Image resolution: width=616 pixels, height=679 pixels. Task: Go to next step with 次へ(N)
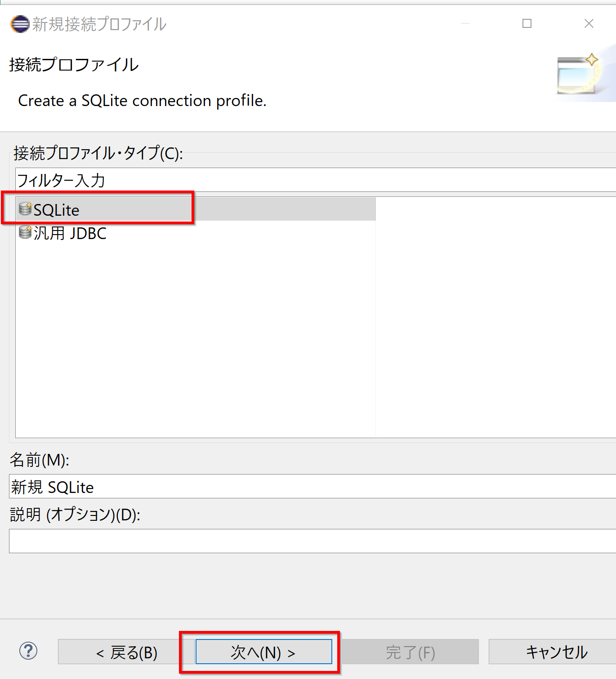click(x=263, y=652)
